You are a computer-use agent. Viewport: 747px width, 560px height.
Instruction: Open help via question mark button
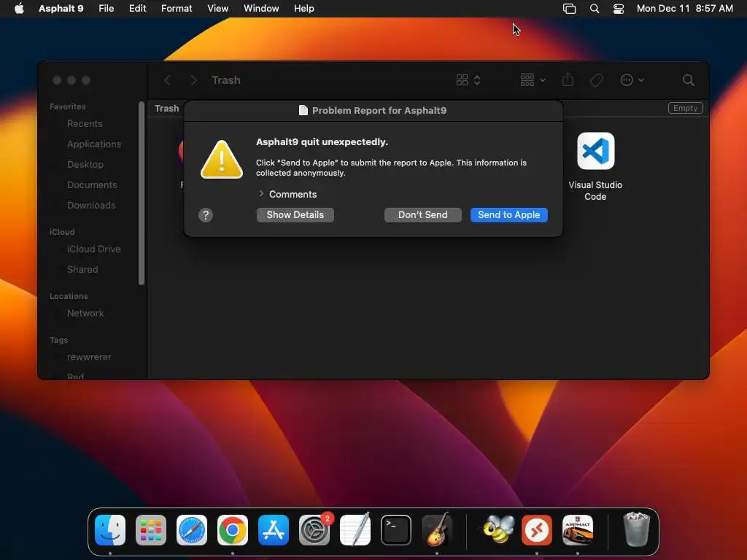click(205, 215)
